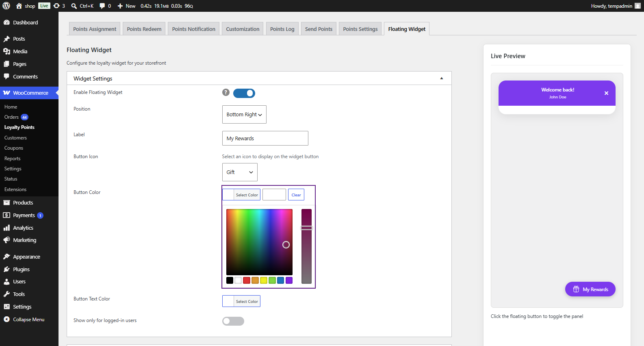Open Analytics in the sidebar
The image size is (644, 346).
pos(23,228)
